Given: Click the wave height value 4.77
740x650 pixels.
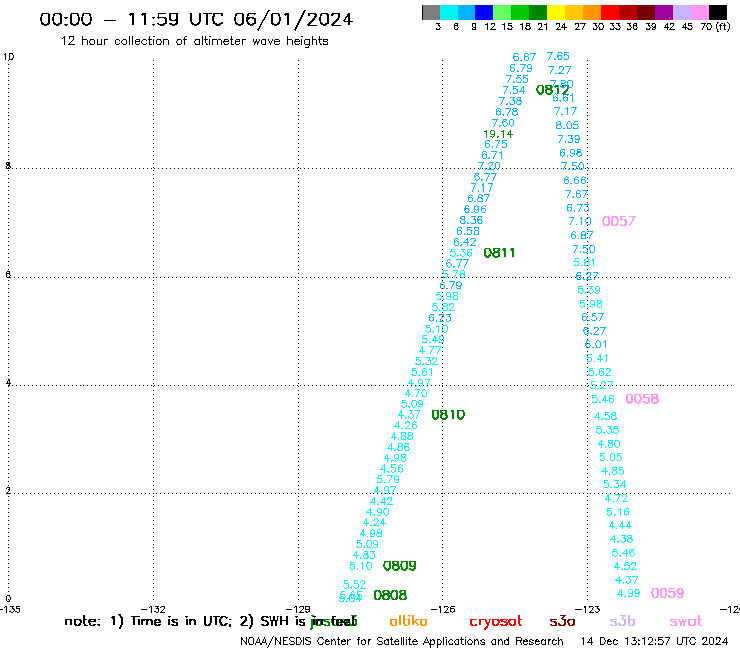Looking at the screenshot, I should (430, 350).
